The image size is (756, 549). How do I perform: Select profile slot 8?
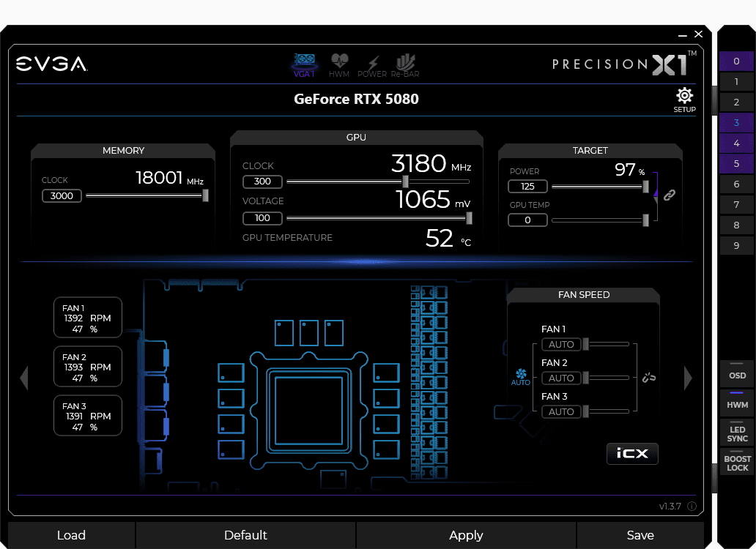[x=736, y=225]
